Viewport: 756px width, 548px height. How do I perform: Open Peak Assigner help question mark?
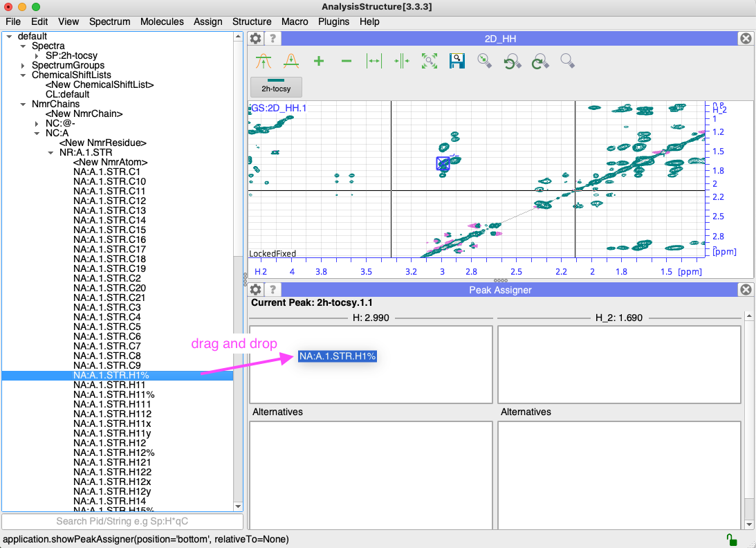click(x=273, y=289)
